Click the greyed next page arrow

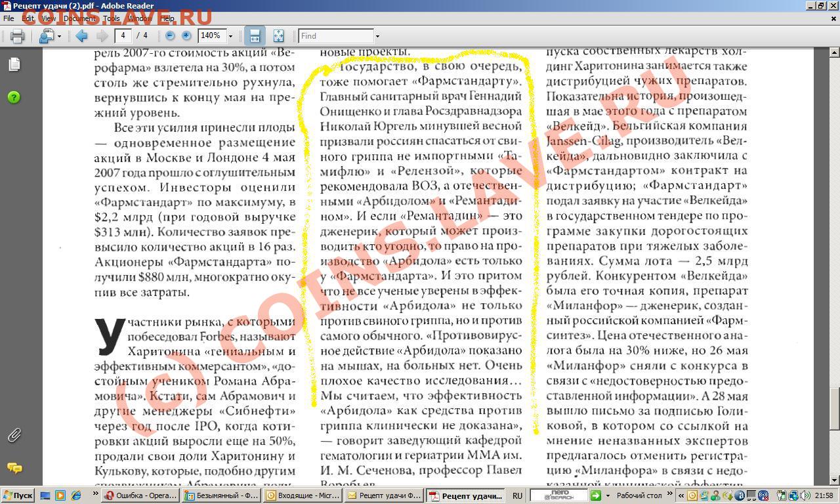[x=102, y=36]
